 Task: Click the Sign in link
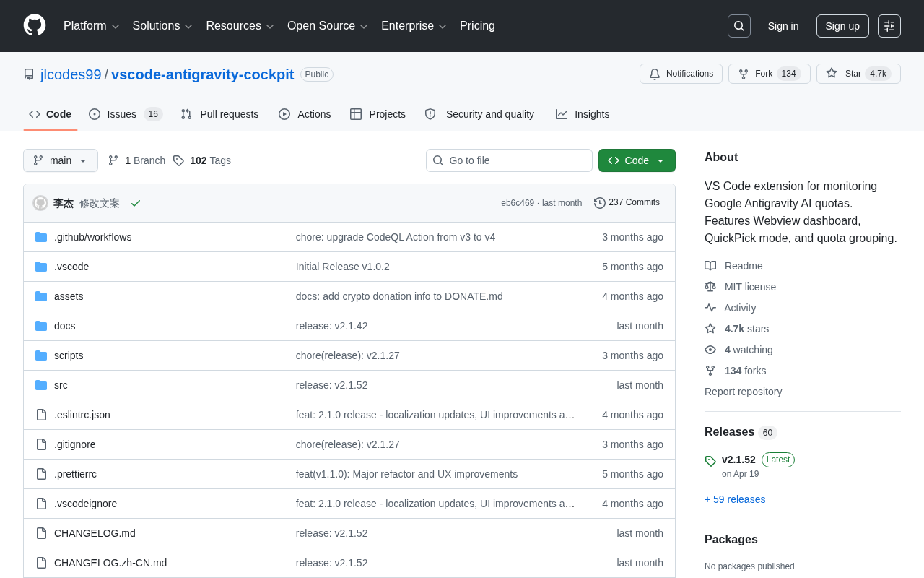coord(783,26)
